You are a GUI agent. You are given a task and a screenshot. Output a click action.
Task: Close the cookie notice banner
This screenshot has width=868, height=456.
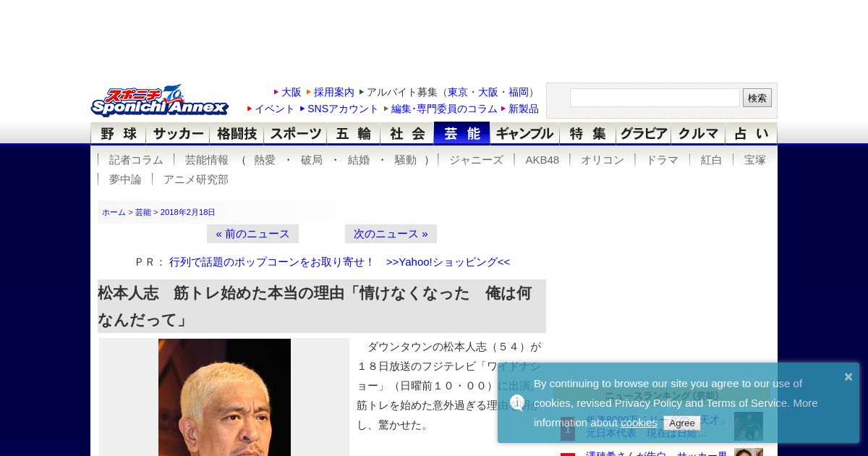pyautogui.click(x=848, y=376)
